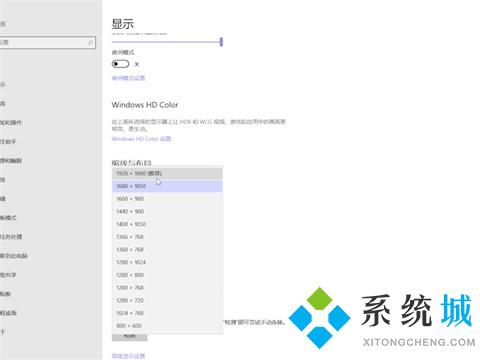
Task: Choose 1680 × 1050 resolution option
Action: (167, 186)
